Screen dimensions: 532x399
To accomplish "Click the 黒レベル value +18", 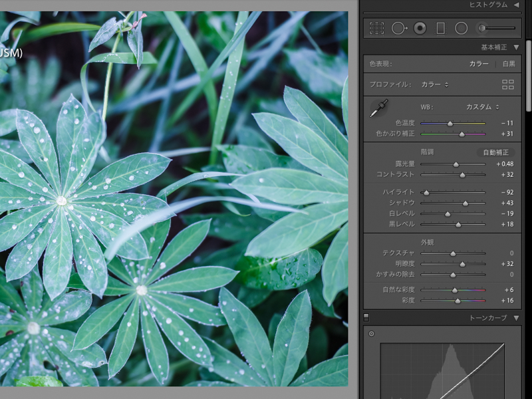I will [507, 224].
